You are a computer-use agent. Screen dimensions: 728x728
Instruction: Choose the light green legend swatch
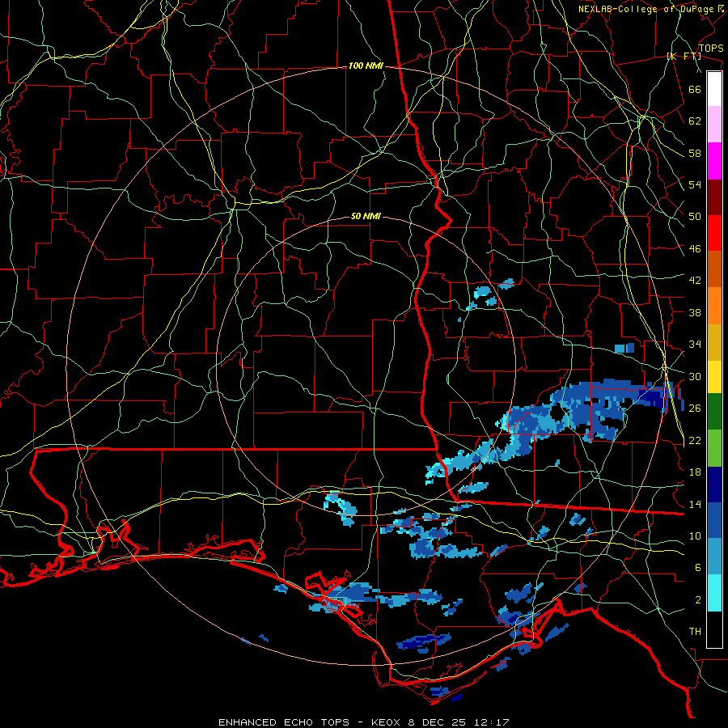click(714, 448)
